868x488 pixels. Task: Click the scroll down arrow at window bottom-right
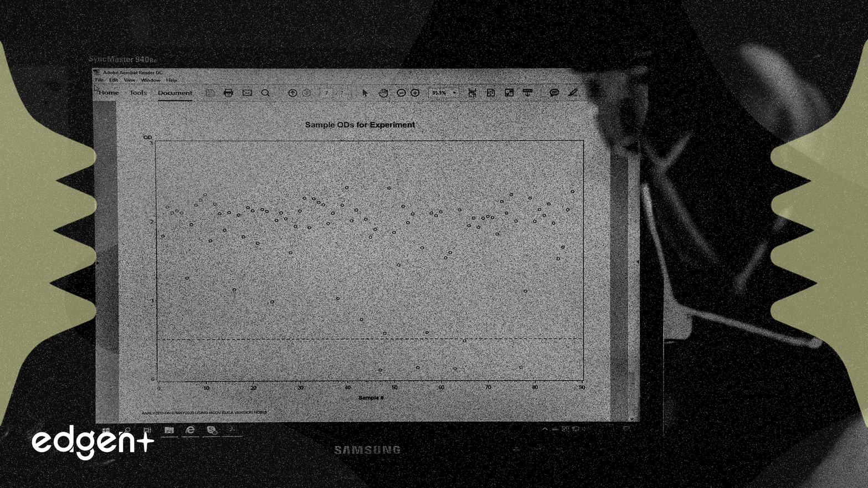pyautogui.click(x=631, y=418)
